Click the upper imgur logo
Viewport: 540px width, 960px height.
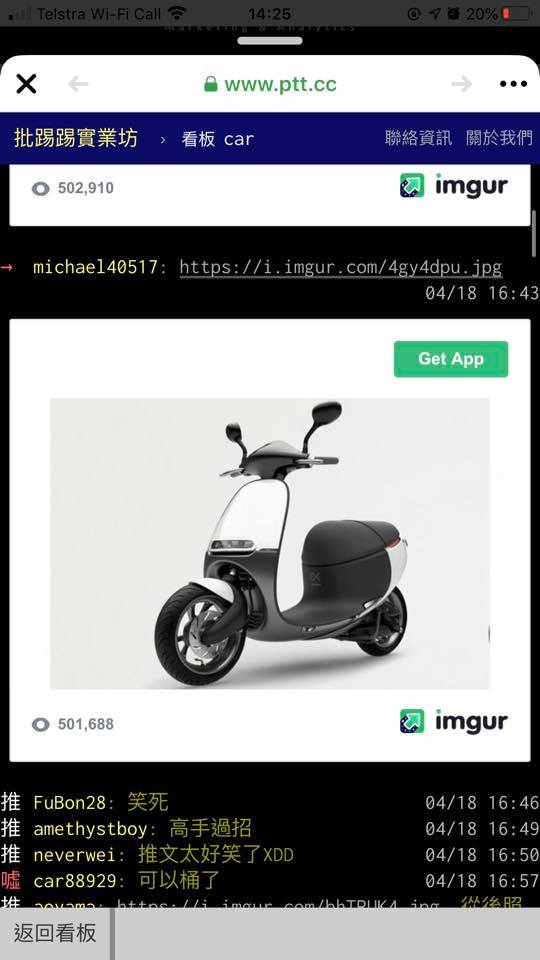tap(454, 186)
